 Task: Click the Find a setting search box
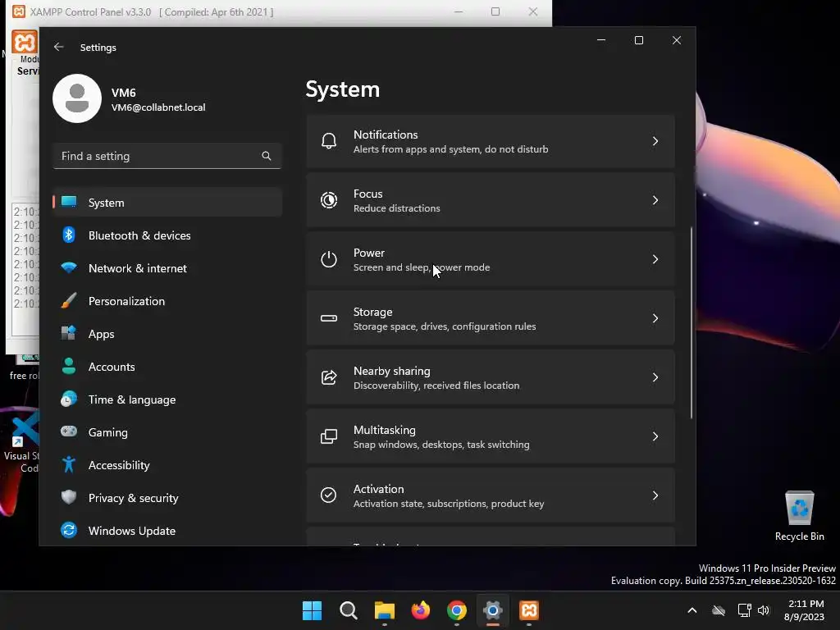[x=167, y=156]
